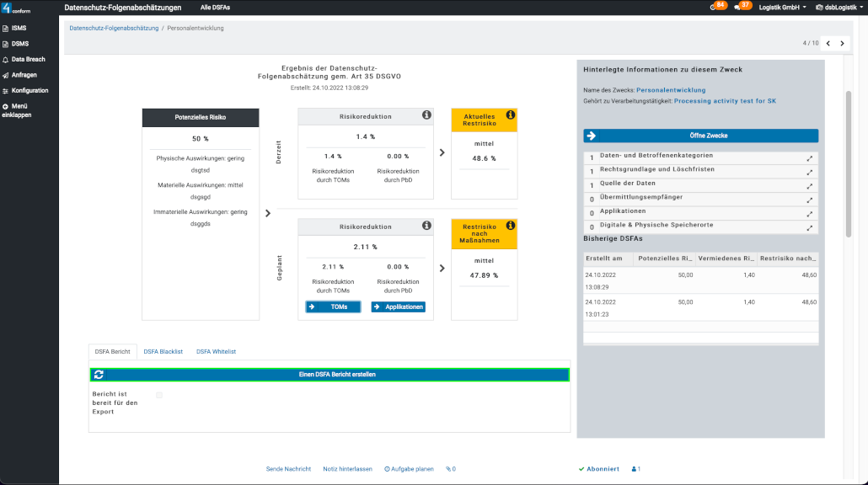868x485 pixels.
Task: Collapse the sidebar via Menü einklappen
Action: click(x=17, y=110)
